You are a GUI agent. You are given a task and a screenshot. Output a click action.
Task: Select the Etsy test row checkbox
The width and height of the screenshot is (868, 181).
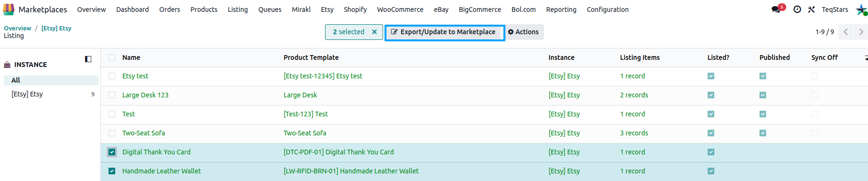112,76
